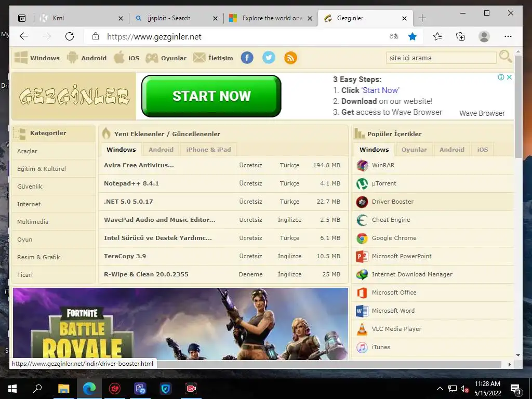Open the Collections icon
Viewport: 532px width, 399px height.
460,36
